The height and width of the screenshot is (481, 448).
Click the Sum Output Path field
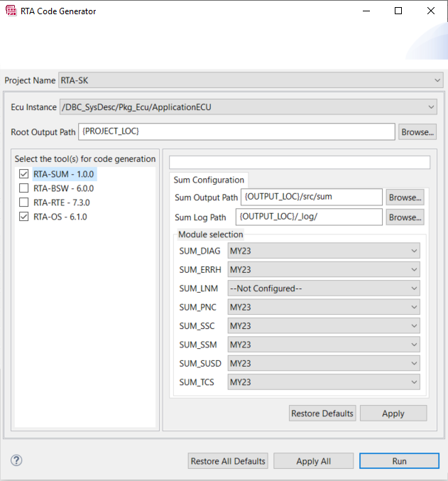(312, 197)
